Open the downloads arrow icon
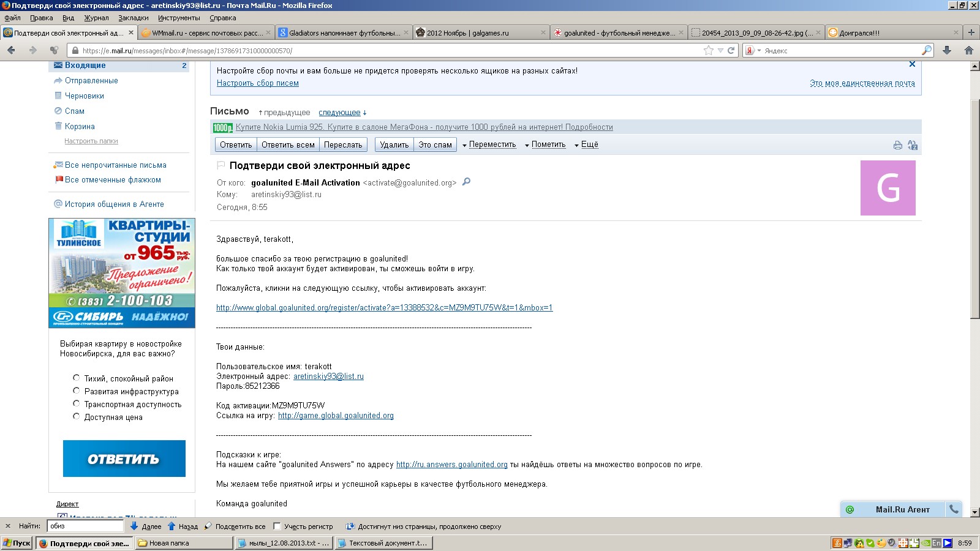Viewport: 980px width, 551px height. point(947,51)
